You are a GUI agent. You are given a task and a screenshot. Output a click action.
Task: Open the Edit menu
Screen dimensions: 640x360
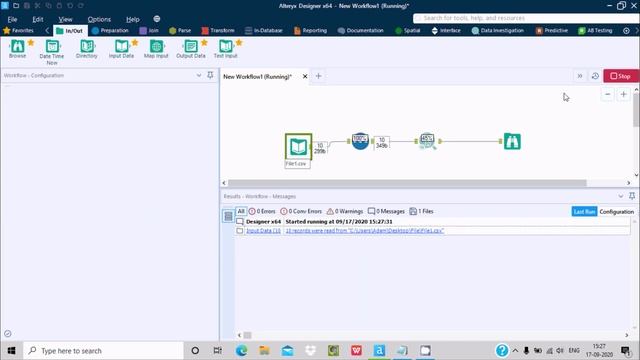click(x=38, y=19)
